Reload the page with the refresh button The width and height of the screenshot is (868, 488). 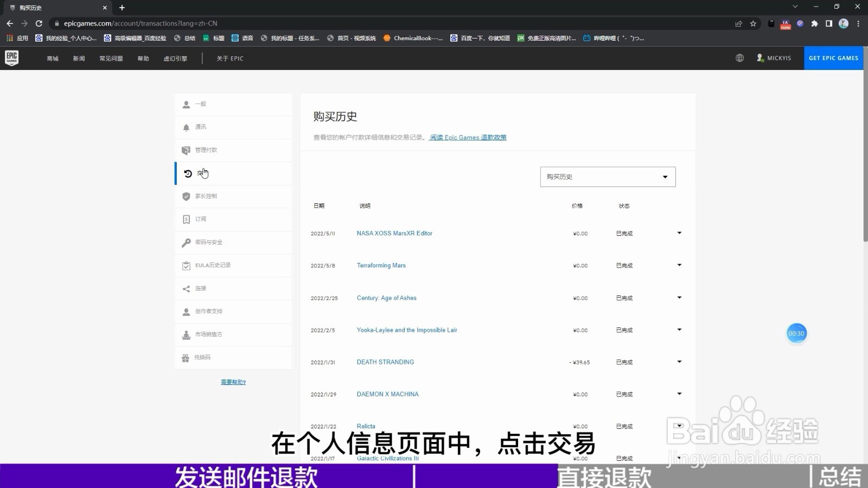pos(39,23)
